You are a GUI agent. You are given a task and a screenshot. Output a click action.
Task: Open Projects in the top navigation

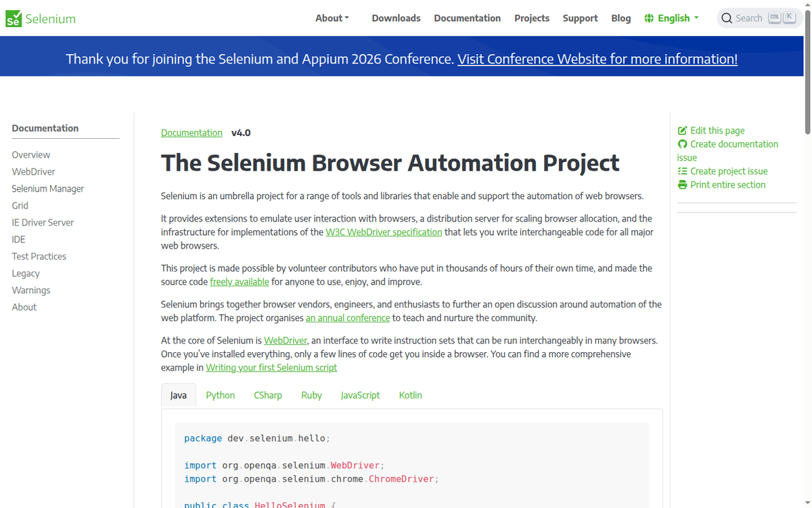[x=532, y=18]
